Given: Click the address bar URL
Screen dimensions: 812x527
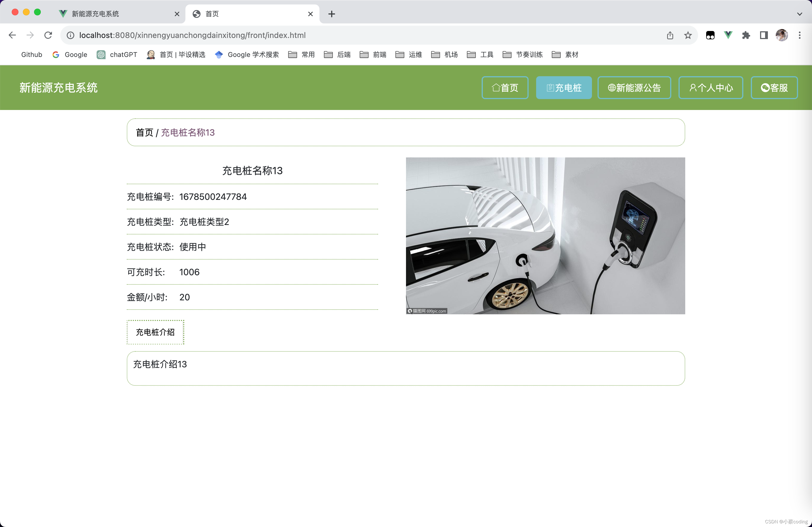Looking at the screenshot, I should (192, 35).
